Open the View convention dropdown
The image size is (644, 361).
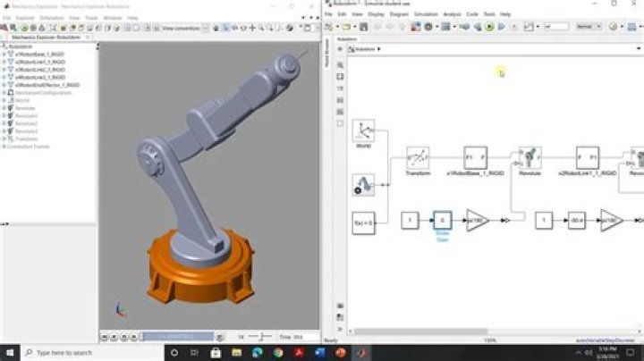point(185,28)
